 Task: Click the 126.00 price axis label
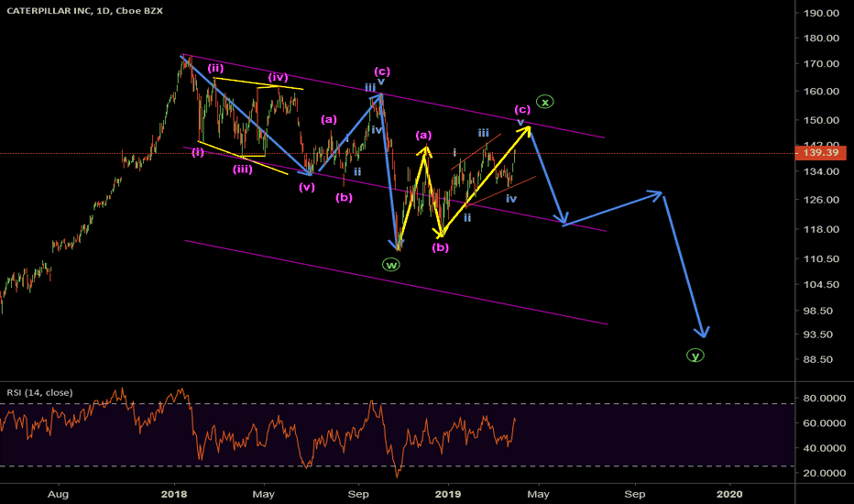[x=821, y=200]
